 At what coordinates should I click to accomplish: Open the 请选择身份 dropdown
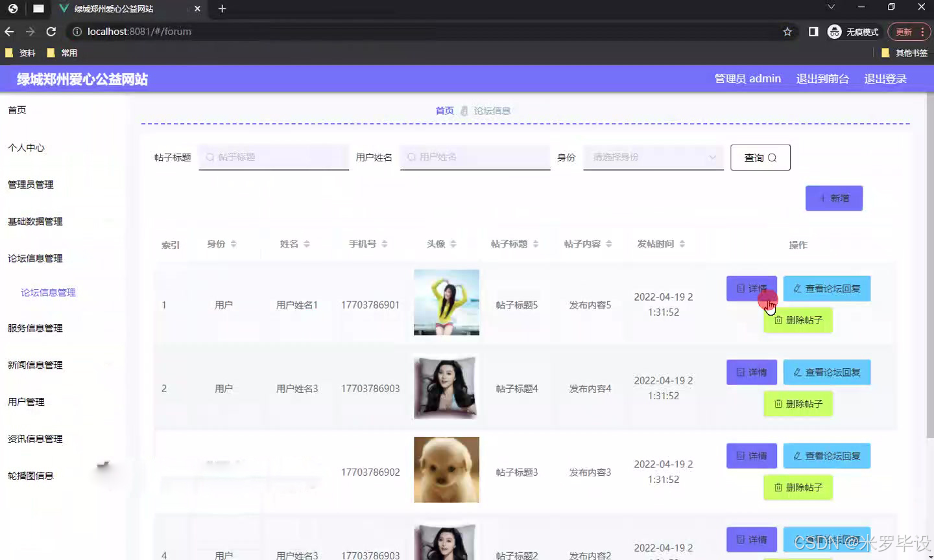653,157
